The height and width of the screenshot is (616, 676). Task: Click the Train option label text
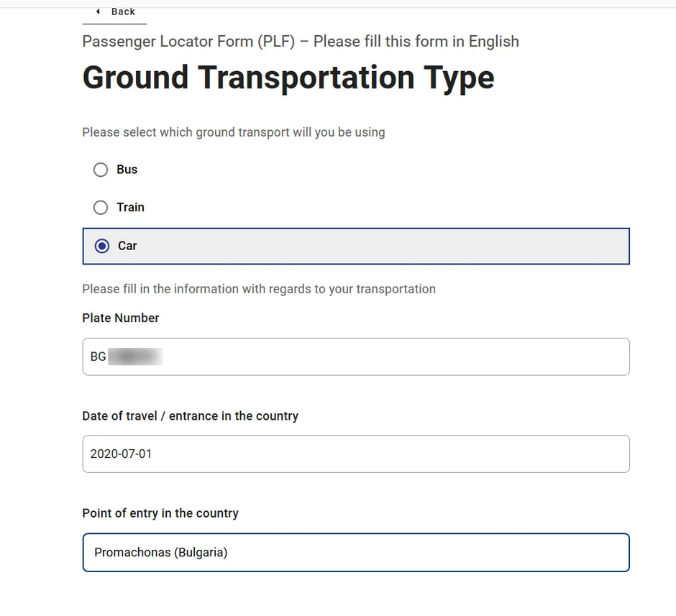(130, 208)
